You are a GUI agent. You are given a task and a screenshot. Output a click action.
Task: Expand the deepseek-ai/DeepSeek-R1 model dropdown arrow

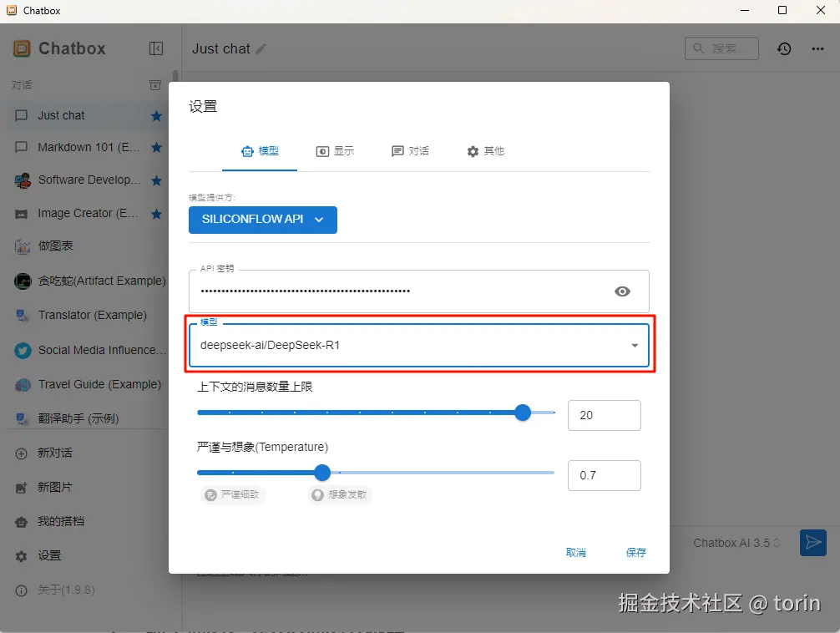click(635, 346)
